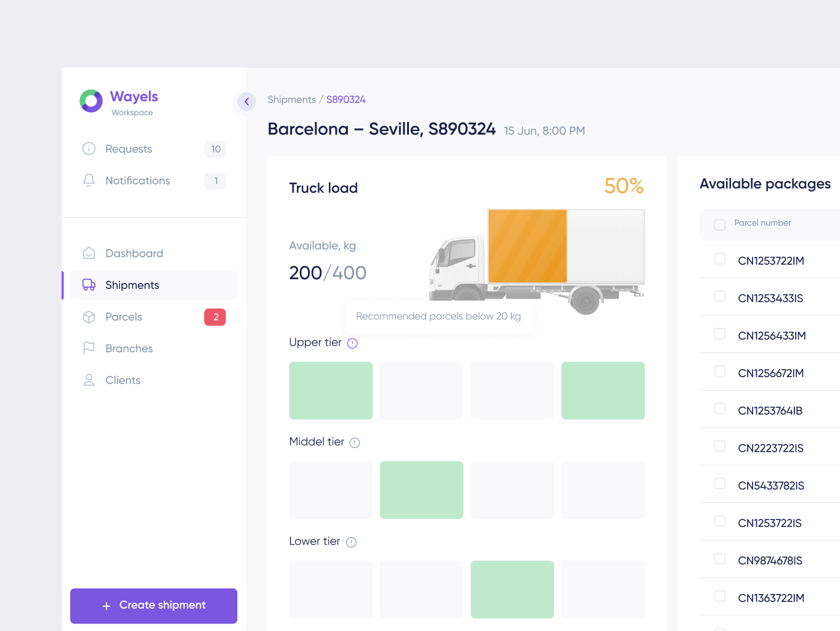Click the Notifications bell icon

tap(88, 180)
